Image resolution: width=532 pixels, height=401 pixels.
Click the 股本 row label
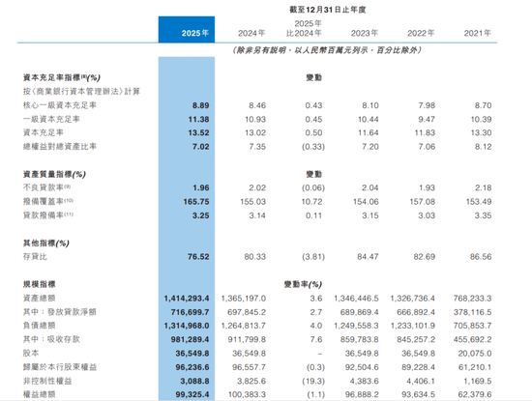(31, 354)
